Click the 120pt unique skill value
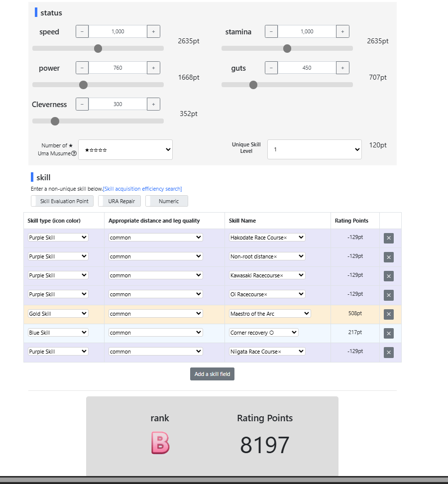Image resolution: width=448 pixels, height=484 pixels. click(x=378, y=145)
